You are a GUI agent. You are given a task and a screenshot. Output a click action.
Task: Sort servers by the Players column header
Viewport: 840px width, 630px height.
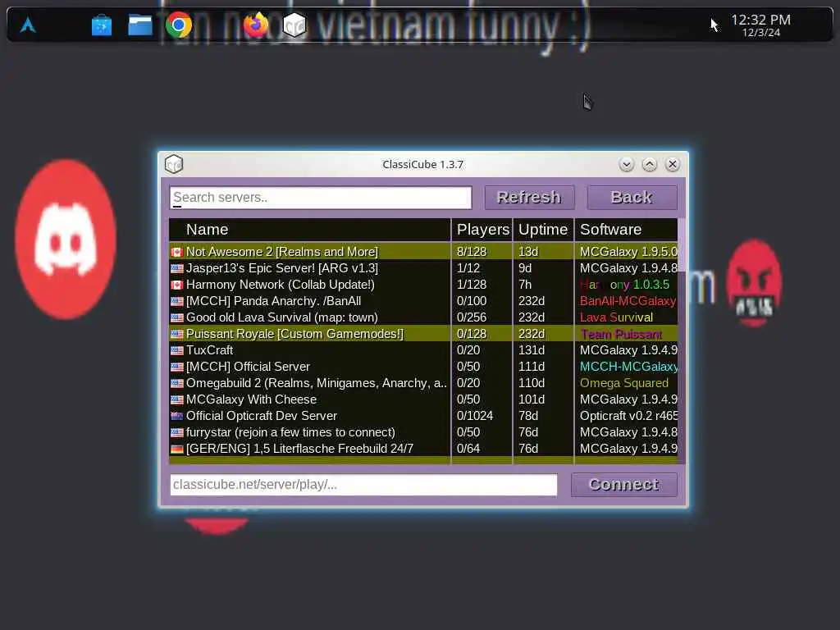tap(482, 230)
